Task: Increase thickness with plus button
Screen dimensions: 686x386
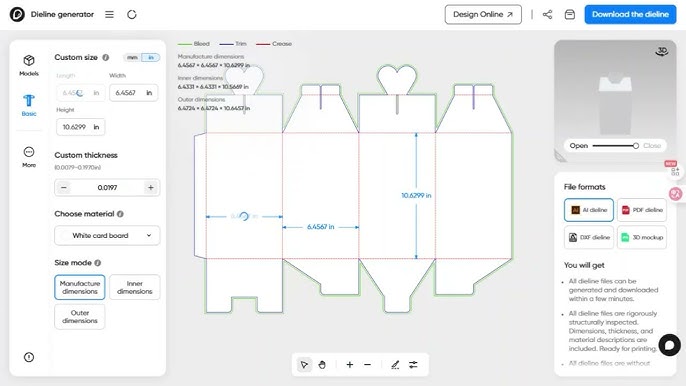Action: pos(150,187)
